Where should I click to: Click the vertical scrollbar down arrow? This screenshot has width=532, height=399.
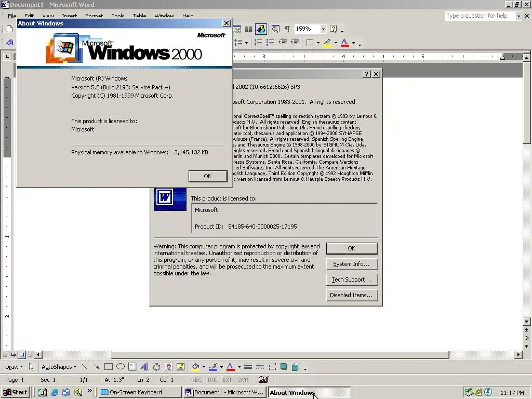click(x=527, y=321)
